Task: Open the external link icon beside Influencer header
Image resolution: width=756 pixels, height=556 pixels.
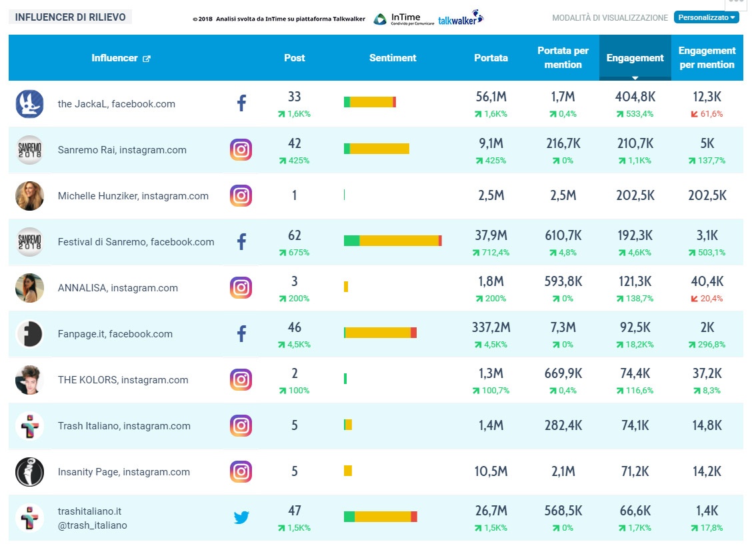Action: [147, 59]
